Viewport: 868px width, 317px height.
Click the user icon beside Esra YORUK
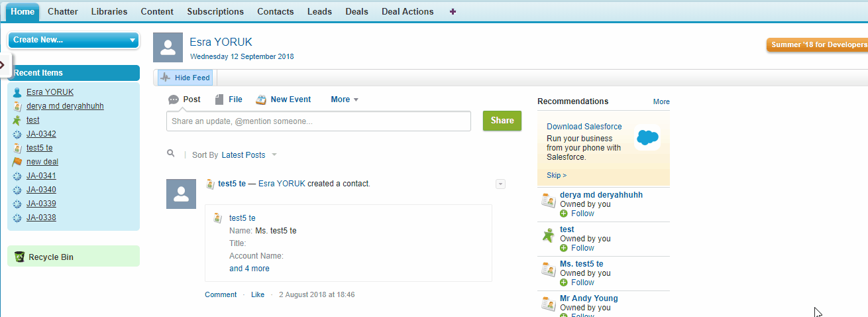pyautogui.click(x=17, y=93)
